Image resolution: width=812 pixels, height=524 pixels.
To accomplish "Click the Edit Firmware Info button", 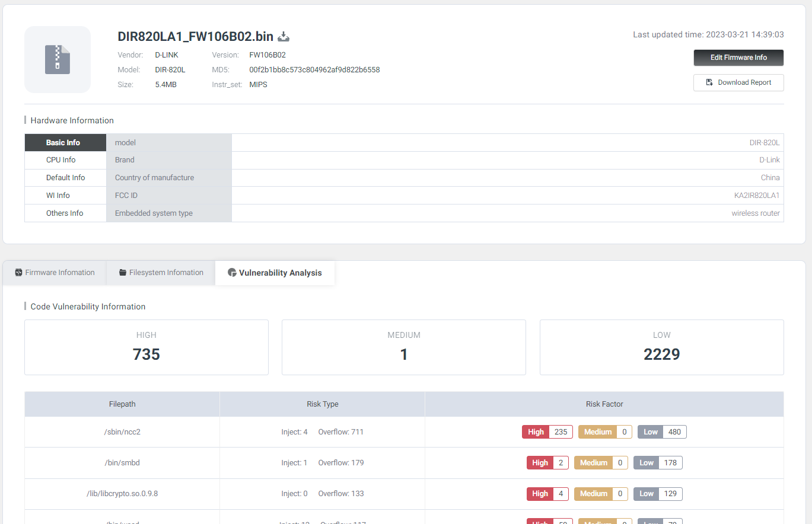I will 738,57.
